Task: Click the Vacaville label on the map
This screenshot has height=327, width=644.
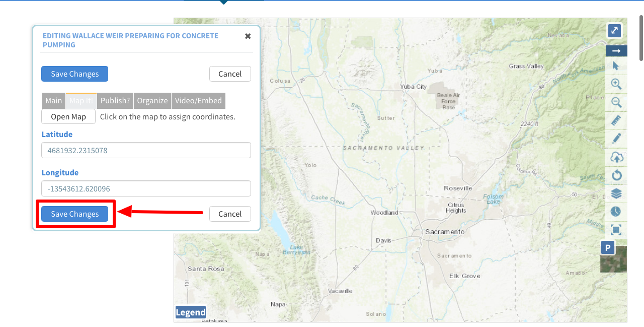Action: coord(340,291)
